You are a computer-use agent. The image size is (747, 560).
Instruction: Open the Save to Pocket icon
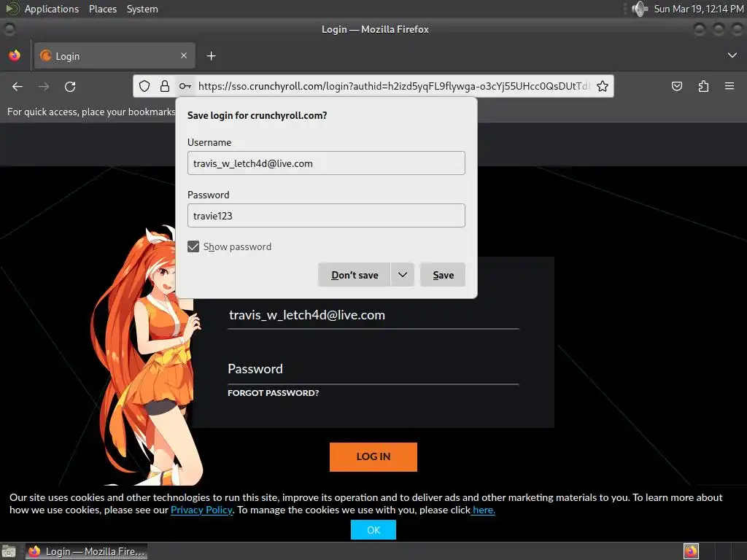coord(676,86)
